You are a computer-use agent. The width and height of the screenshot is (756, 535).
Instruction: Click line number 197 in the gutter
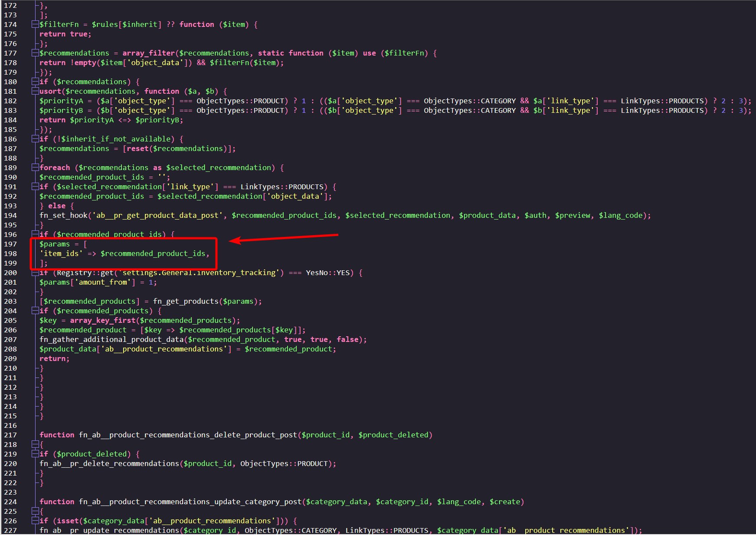(x=10, y=244)
